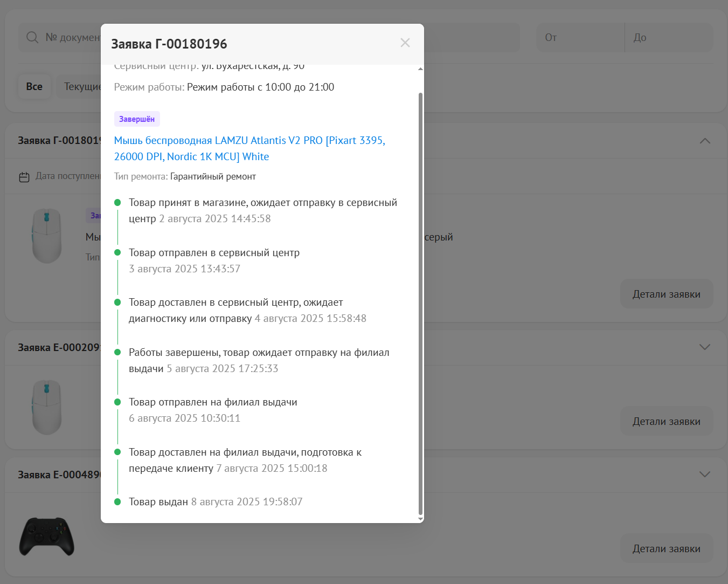The width and height of the screenshot is (728, 584).
Task: Click the green dot for Товар отправлен в сервисный центр
Action: (117, 253)
